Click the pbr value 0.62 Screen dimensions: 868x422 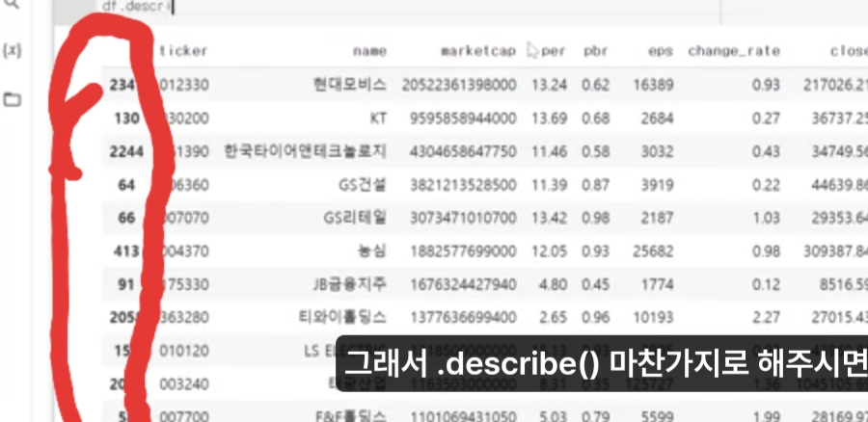click(x=596, y=85)
